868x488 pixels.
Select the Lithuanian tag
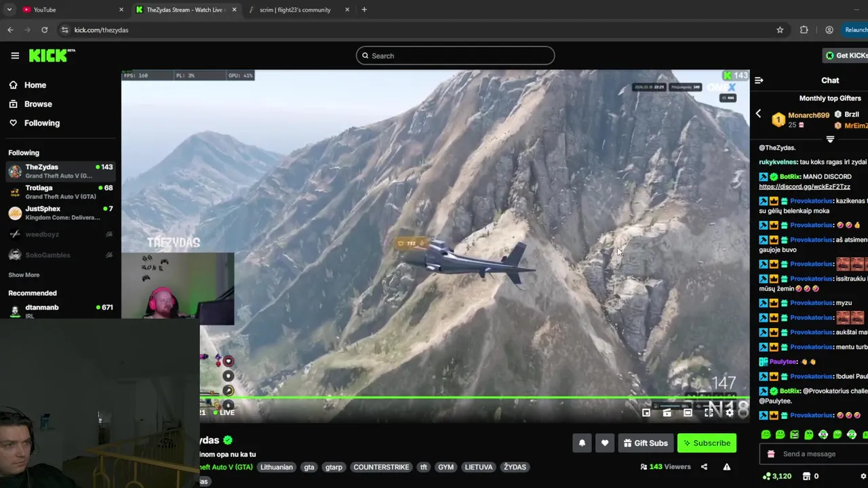[277, 467]
